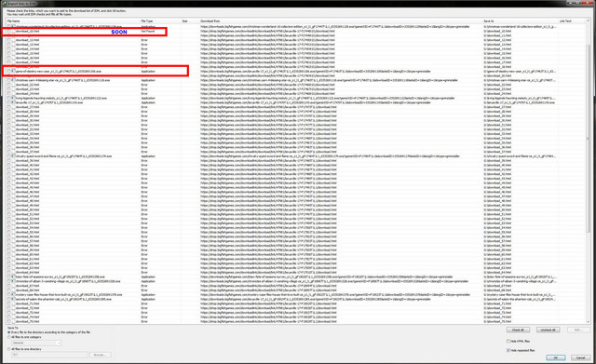Click the Edit button
This screenshot has height=364, width=596.
pos(578,330)
